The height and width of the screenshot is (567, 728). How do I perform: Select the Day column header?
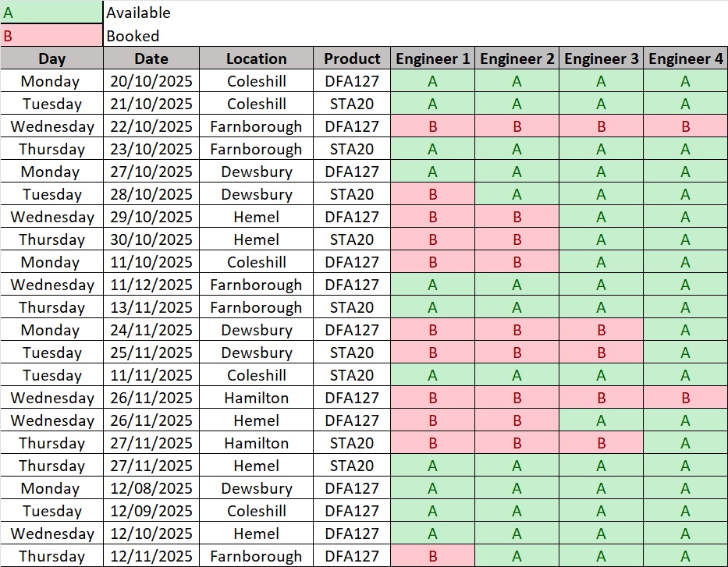51,58
